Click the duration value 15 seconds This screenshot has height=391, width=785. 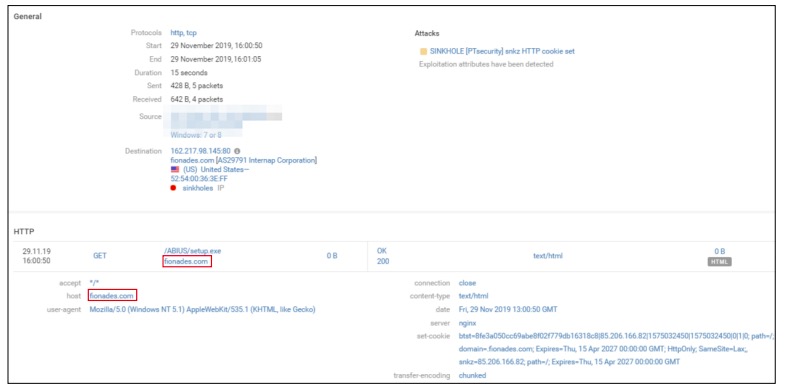(x=189, y=73)
